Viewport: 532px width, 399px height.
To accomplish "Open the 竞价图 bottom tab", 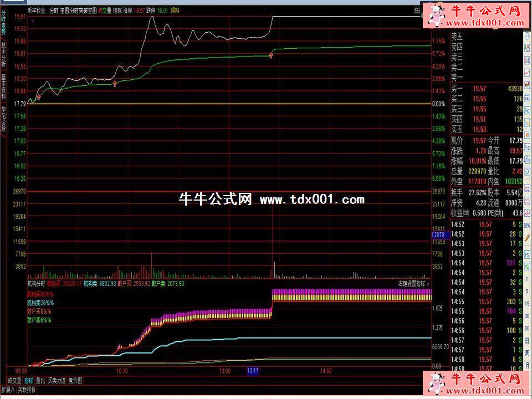I will (x=75, y=381).
